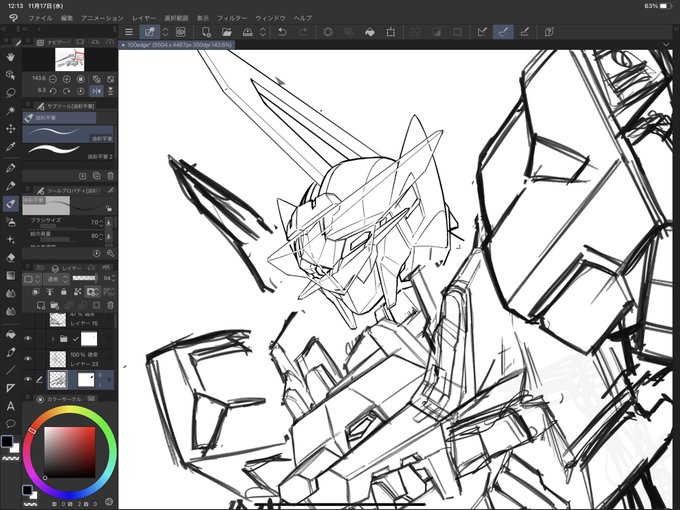
Task: Click the New canvas icon
Action: click(x=206, y=32)
